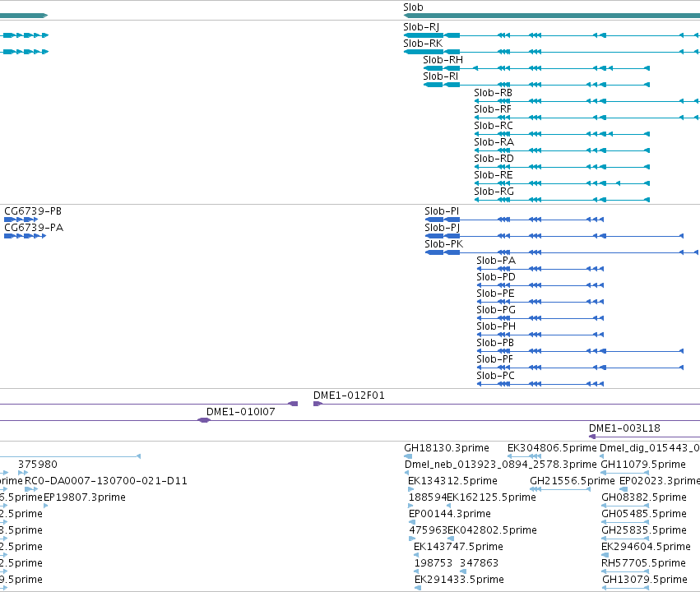Image resolution: width=700 pixels, height=592 pixels.
Task: Select the Slob-RD transcript label
Action: coord(494,159)
